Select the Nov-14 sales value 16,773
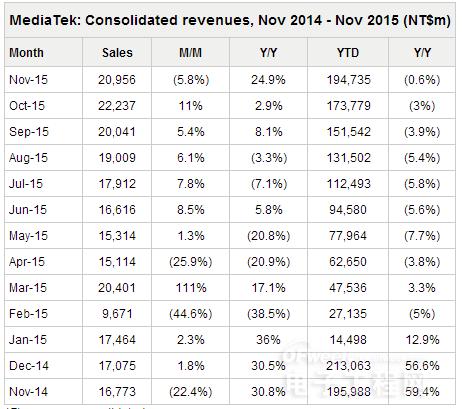The width and height of the screenshot is (463, 409). click(x=117, y=392)
